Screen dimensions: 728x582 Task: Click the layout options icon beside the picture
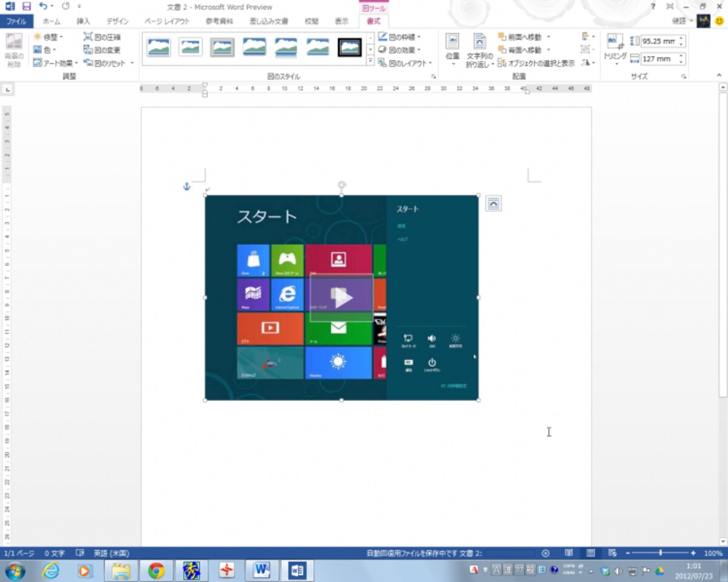pos(494,204)
